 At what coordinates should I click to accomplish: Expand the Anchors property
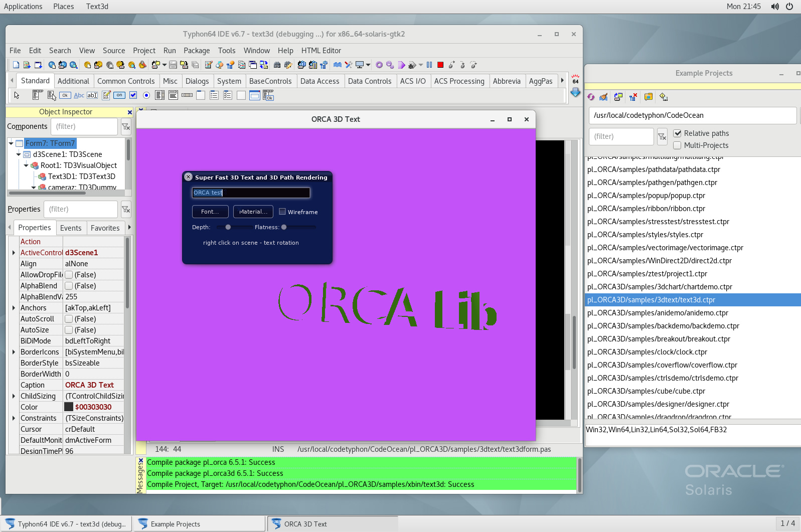coord(14,308)
